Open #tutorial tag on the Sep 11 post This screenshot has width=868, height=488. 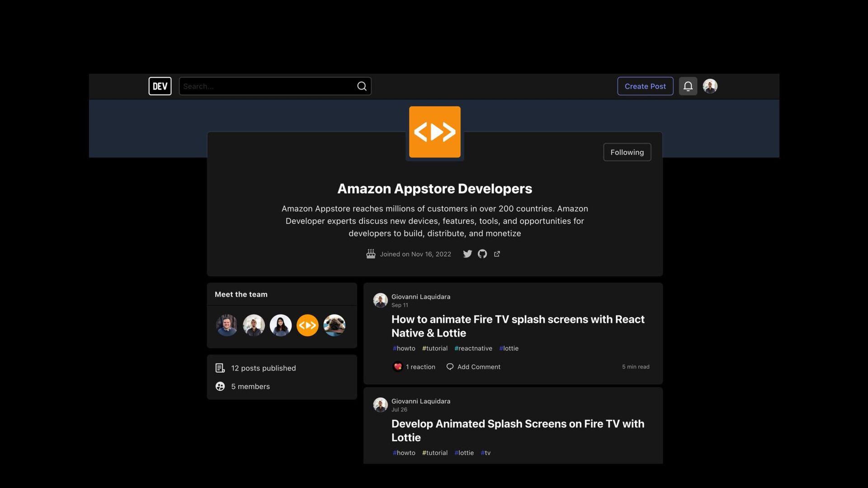(434, 348)
